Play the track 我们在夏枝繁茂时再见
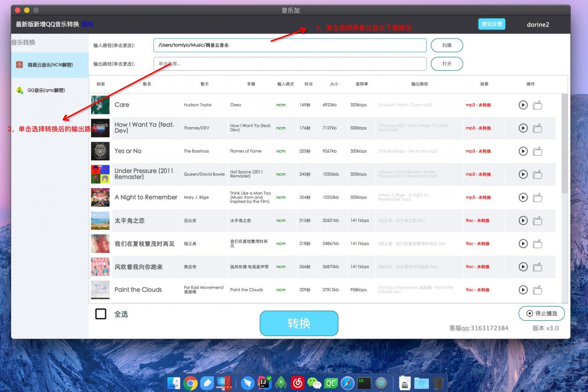This screenshot has width=588, height=392. (523, 244)
